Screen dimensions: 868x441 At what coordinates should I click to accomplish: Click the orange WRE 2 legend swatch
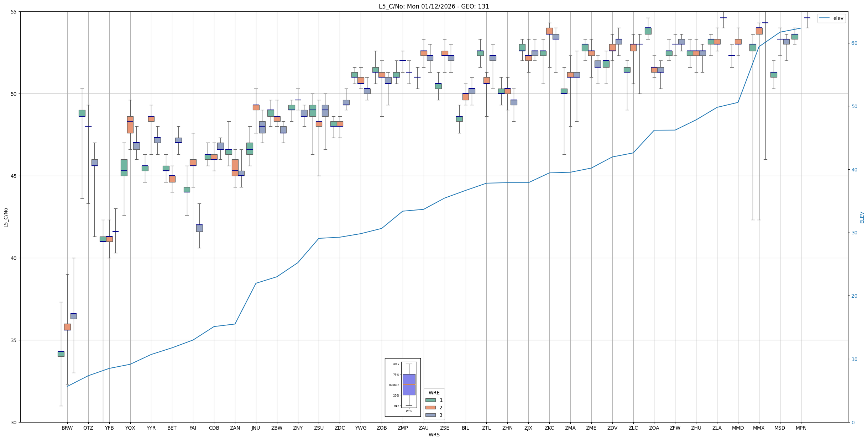(430, 408)
